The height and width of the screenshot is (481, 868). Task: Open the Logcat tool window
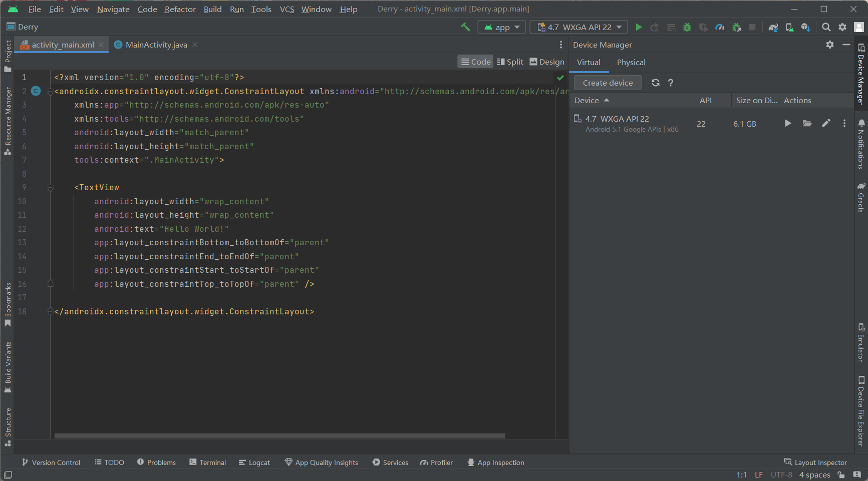tap(254, 462)
